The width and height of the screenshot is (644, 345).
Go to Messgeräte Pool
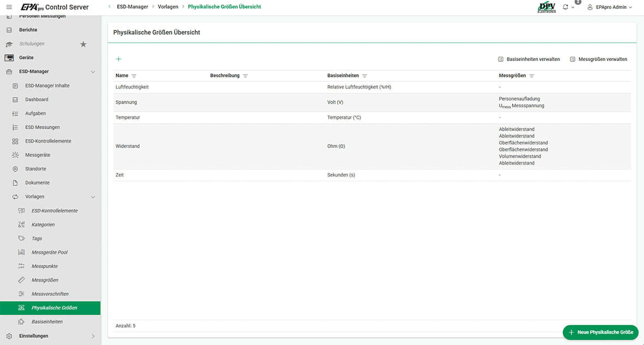(50, 252)
